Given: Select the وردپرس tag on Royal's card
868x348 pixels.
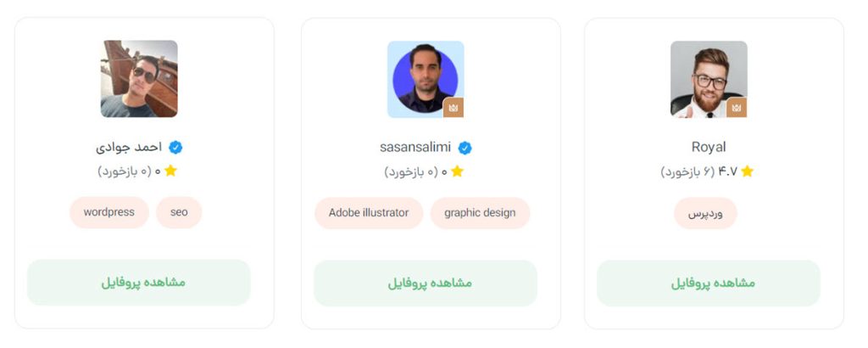Looking at the screenshot, I should [x=705, y=213].
